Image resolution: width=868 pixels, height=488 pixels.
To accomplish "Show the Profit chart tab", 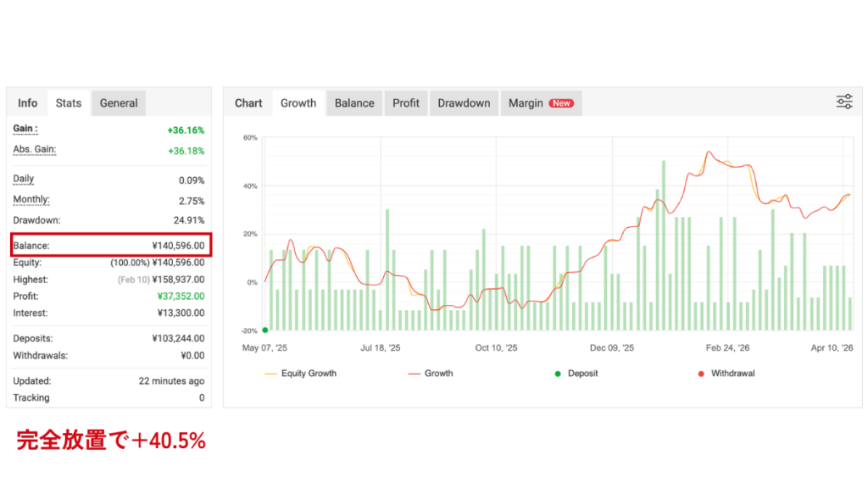I will click(406, 103).
